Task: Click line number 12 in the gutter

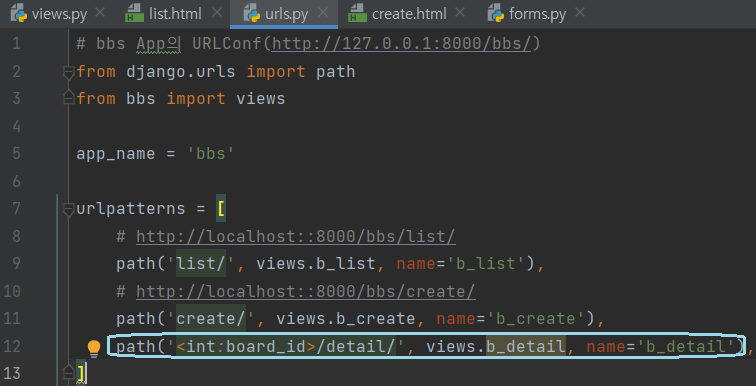Action: click(x=12, y=346)
